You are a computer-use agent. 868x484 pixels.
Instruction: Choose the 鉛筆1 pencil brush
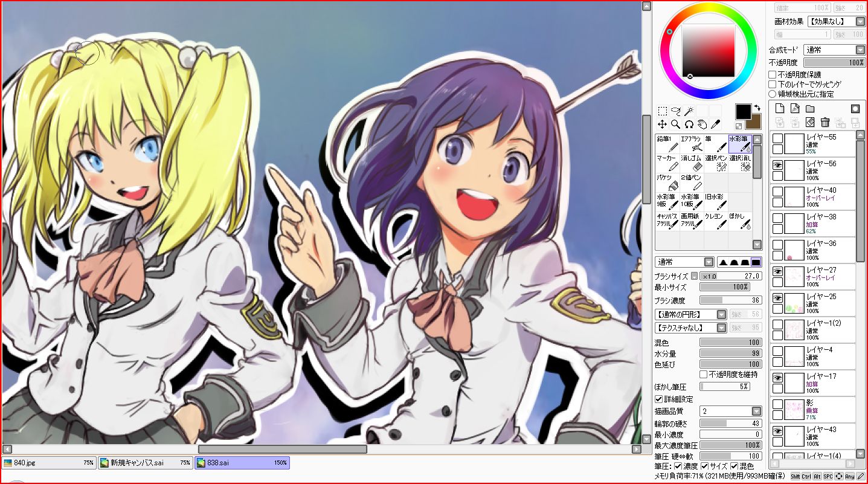click(x=667, y=144)
